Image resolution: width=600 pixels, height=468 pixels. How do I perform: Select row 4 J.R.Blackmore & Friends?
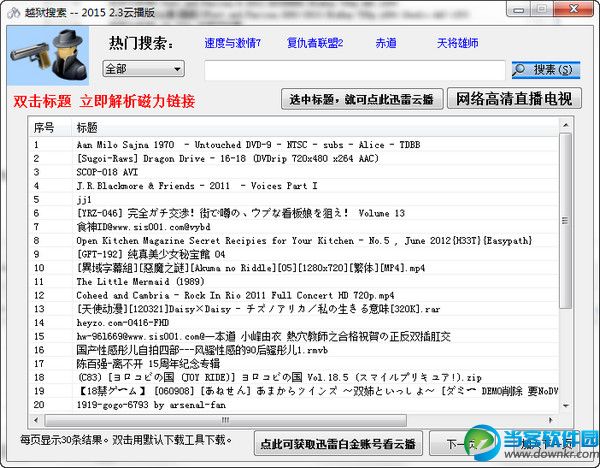point(293,186)
